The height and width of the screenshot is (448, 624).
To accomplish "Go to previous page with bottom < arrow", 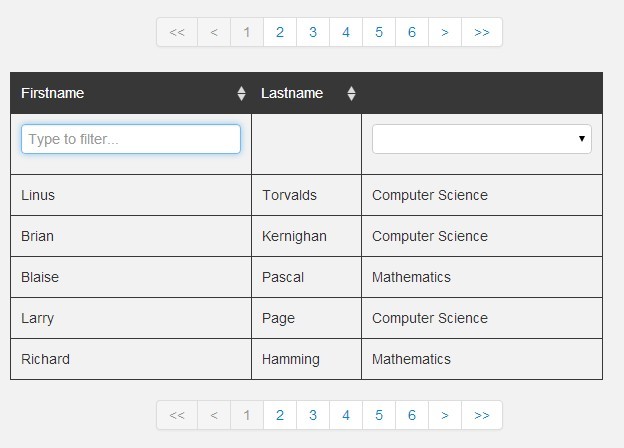I will pyautogui.click(x=214, y=415).
